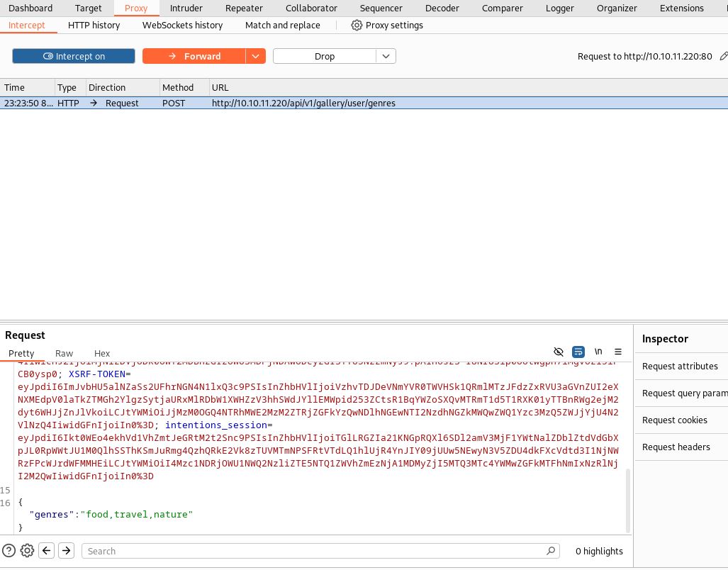728x570 pixels.
Task: Go to previous search match arrow
Action: [x=46, y=551]
